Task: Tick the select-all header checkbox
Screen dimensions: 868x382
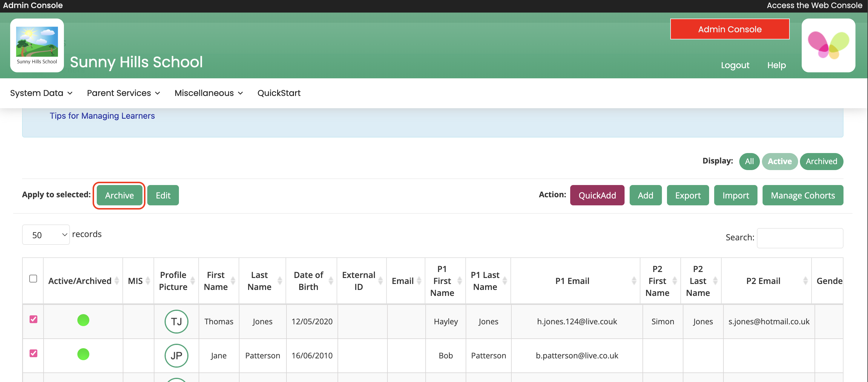Action: coord(33,279)
